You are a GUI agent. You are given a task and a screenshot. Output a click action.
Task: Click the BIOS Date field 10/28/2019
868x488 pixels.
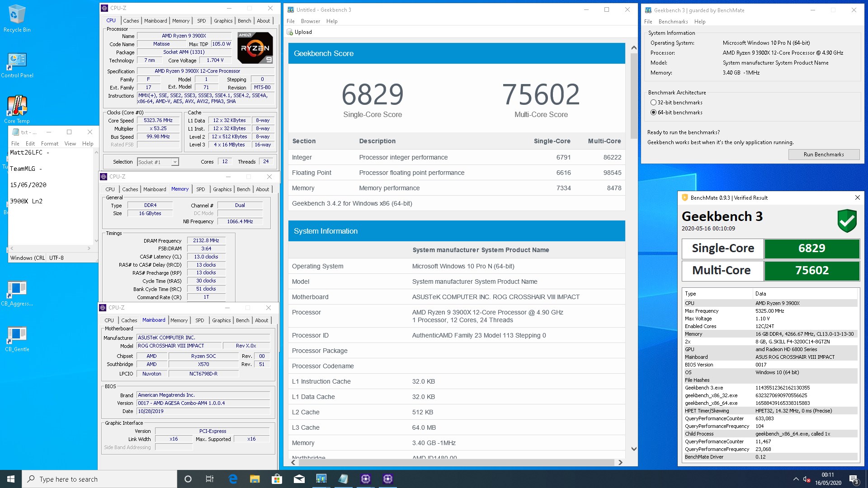pos(203,411)
